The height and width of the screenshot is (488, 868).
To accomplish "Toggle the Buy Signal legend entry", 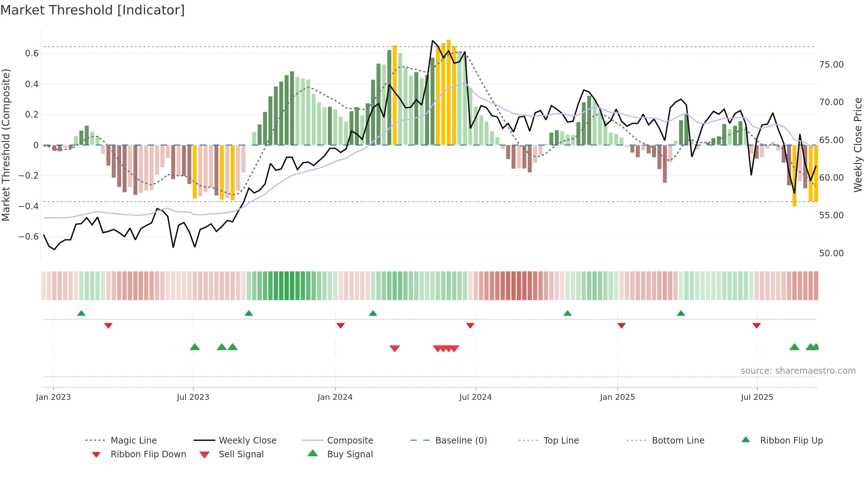I will [340, 454].
